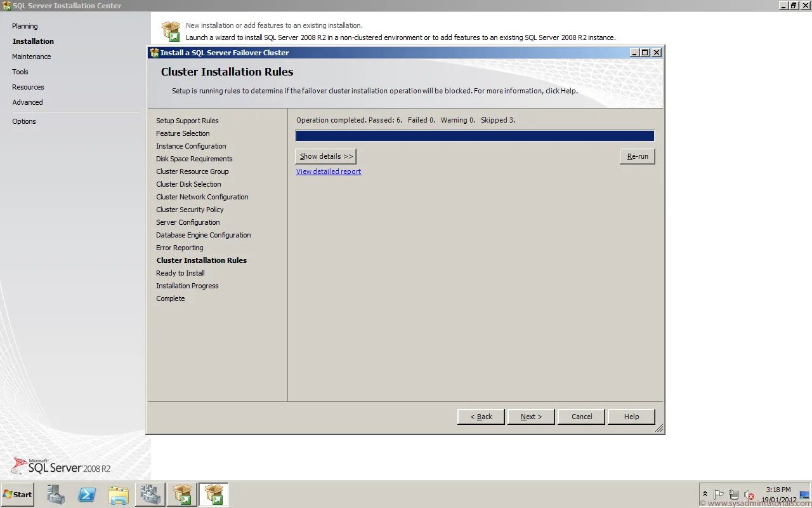Open the Start menu
This screenshot has height=508, width=812.
pyautogui.click(x=18, y=495)
